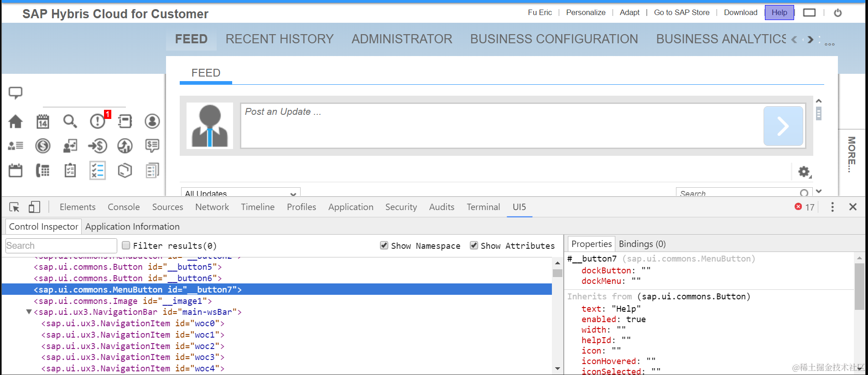868x375 pixels.
Task: Open the BUSINESS CONFIGURATION work center
Action: pyautogui.click(x=554, y=39)
